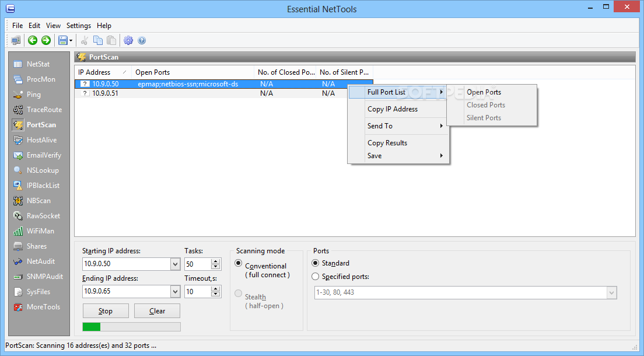Click the Help question mark toolbar icon
Screen dimensions: 644x356
pyautogui.click(x=142, y=40)
